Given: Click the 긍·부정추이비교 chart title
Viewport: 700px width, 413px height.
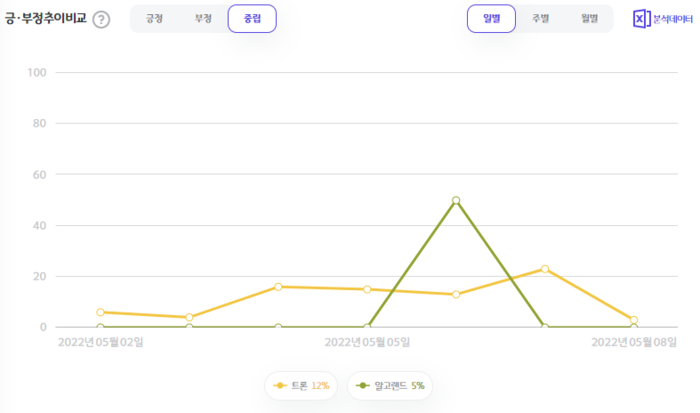Looking at the screenshot, I should pyautogui.click(x=45, y=19).
